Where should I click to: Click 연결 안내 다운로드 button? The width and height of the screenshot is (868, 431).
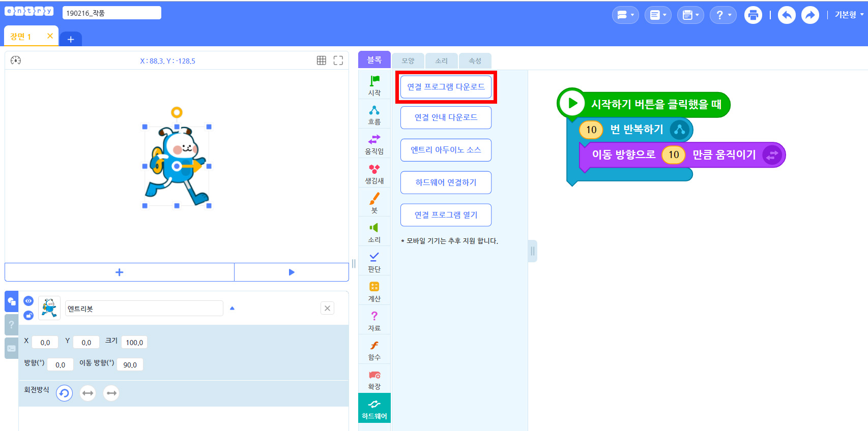coord(446,117)
